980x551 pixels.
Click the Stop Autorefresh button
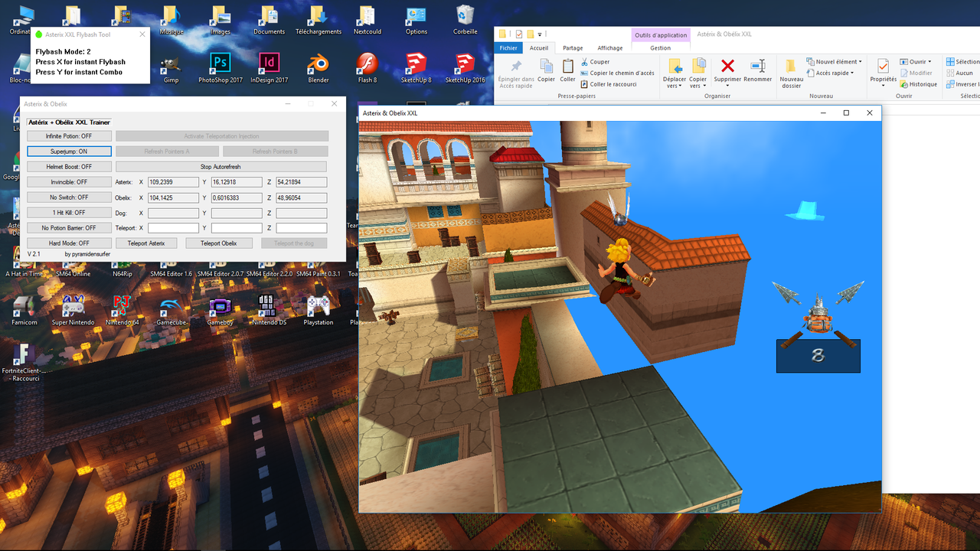220,167
